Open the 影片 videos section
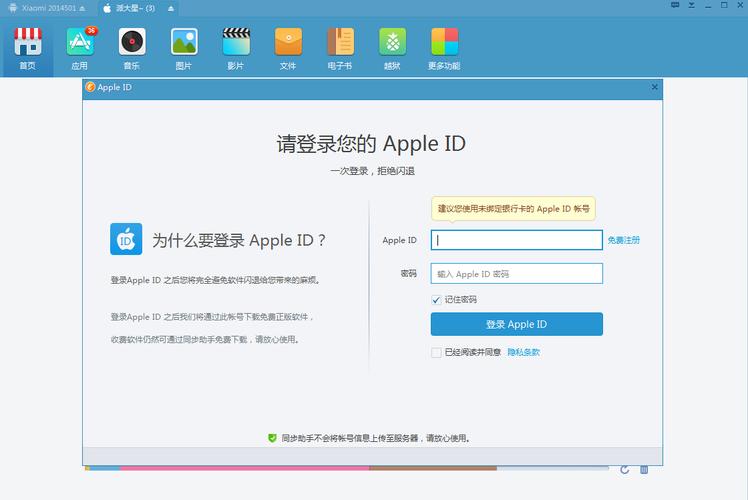 tap(235, 48)
